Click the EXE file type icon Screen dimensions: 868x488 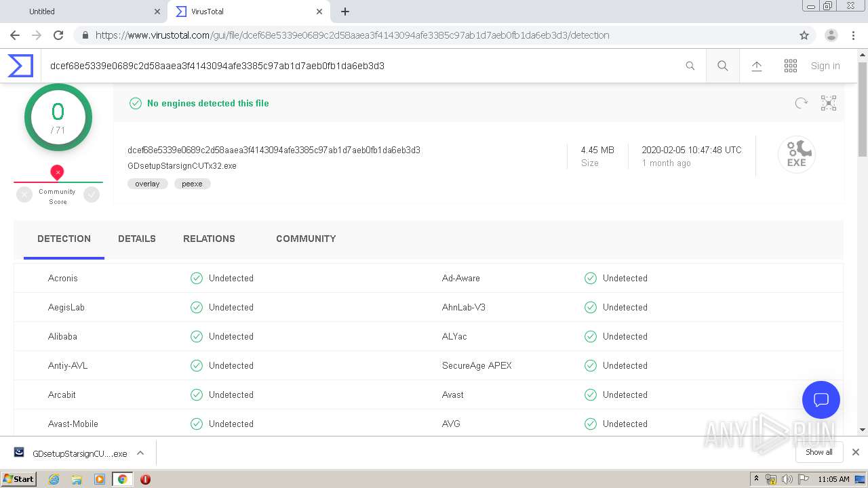coord(796,155)
